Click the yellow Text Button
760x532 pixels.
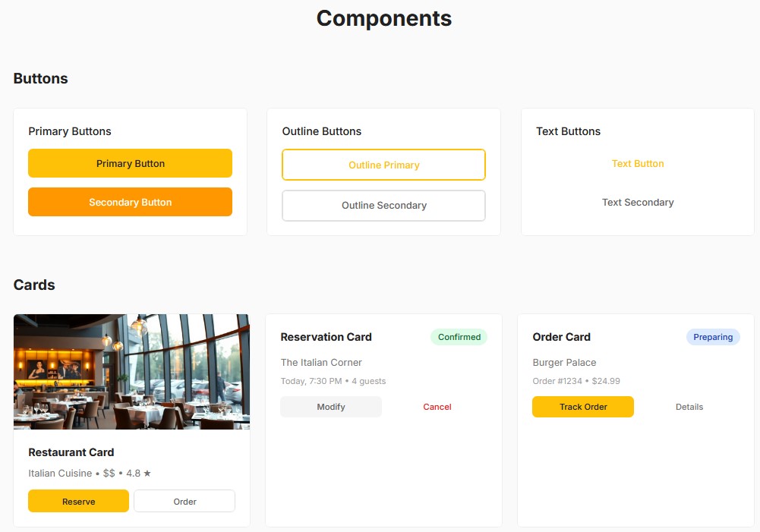coord(638,163)
